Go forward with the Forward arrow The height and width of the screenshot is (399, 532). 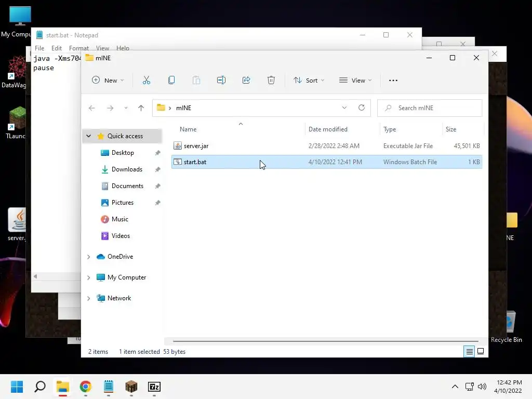click(x=110, y=108)
